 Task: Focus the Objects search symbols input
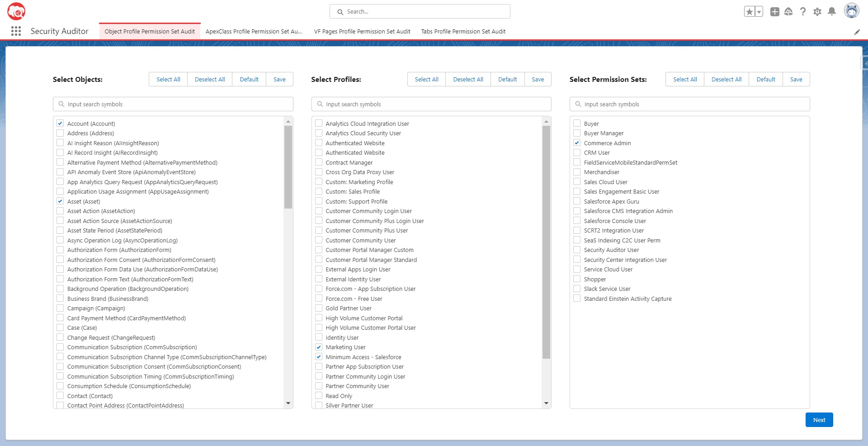pyautogui.click(x=173, y=104)
